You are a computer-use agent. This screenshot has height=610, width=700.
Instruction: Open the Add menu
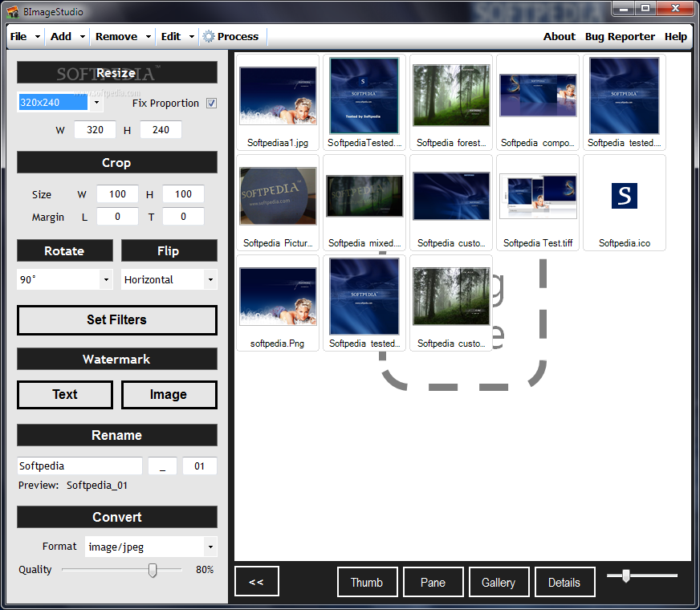[x=61, y=37]
